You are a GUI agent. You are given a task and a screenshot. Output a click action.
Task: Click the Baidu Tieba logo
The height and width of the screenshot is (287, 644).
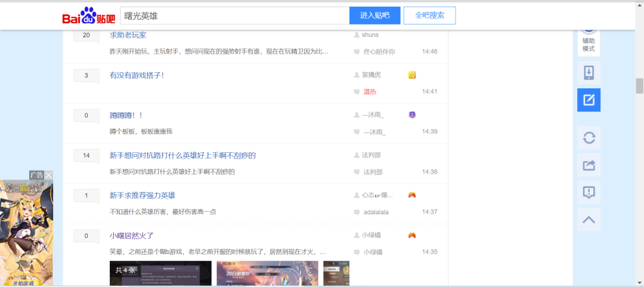click(x=89, y=16)
